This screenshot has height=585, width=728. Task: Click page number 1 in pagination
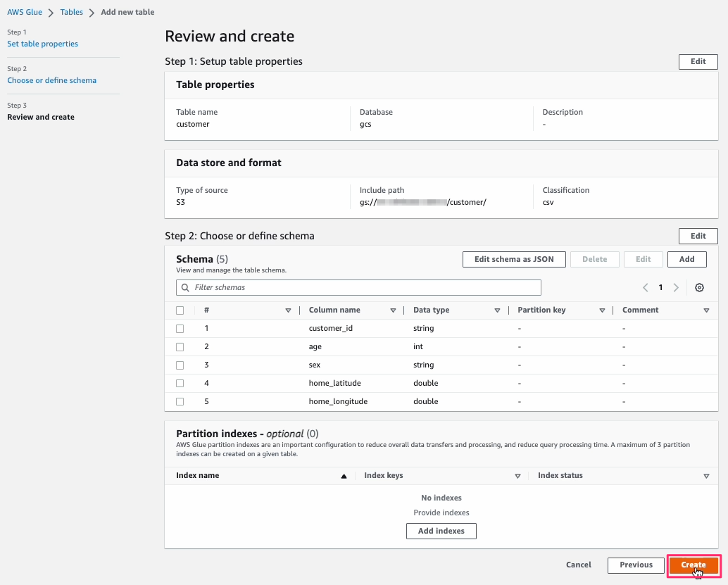point(660,287)
